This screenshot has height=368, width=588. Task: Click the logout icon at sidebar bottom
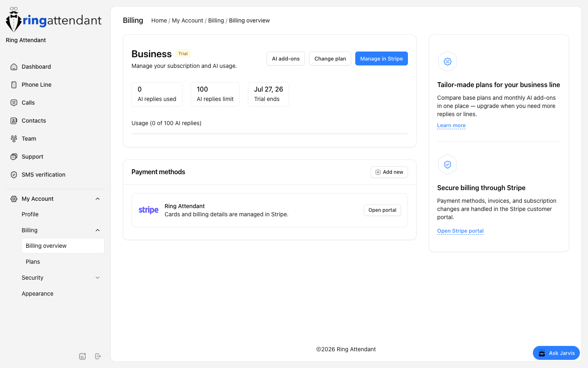(98, 356)
